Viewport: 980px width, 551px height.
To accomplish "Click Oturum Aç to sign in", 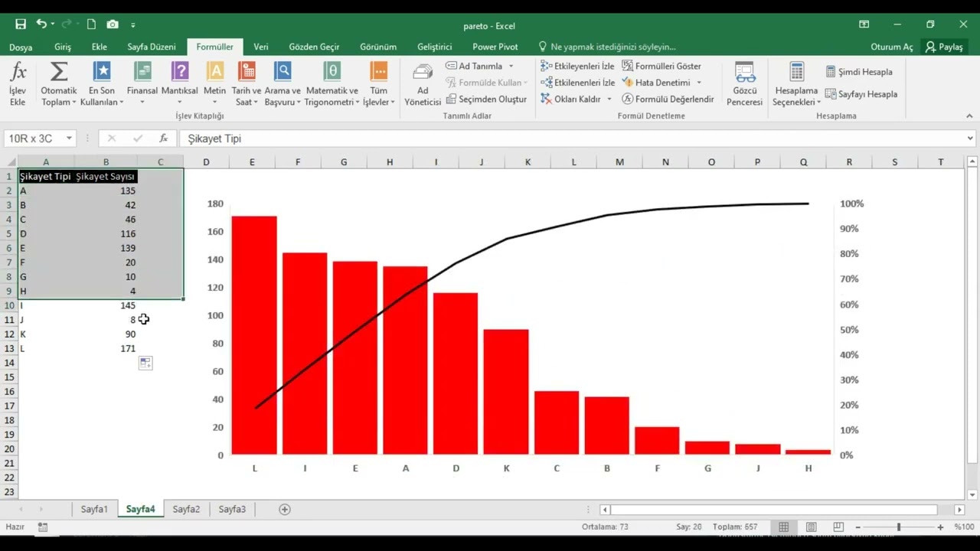I will coord(892,47).
